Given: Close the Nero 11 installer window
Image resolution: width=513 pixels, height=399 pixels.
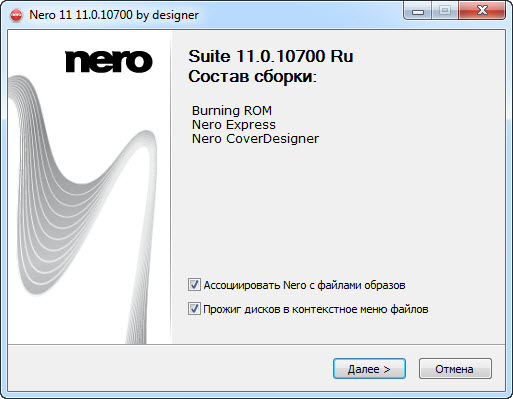Looking at the screenshot, I should (482, 11).
